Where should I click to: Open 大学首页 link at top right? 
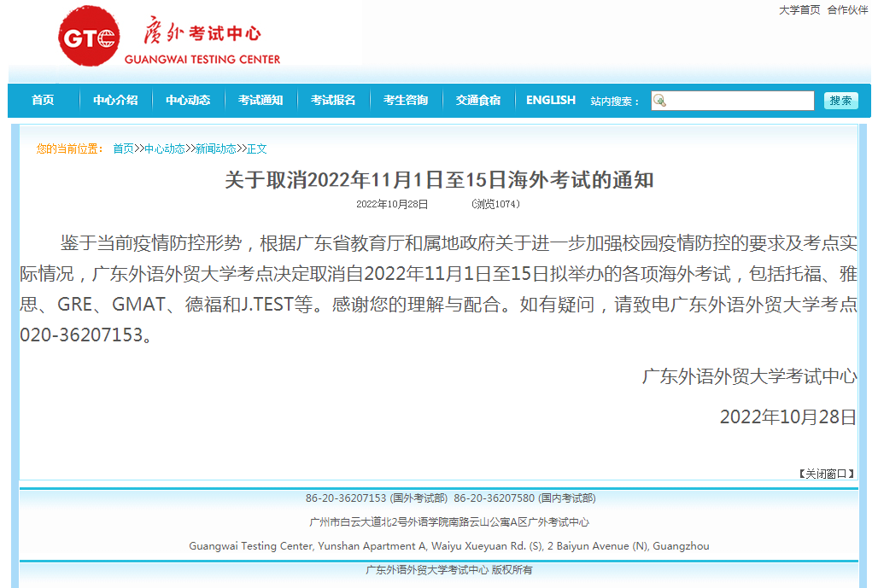coord(799,10)
